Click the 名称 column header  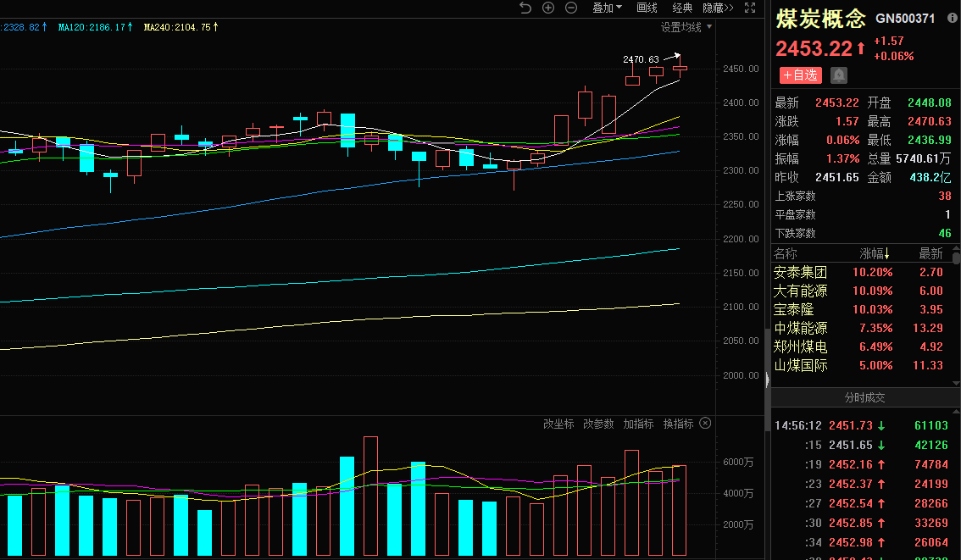[785, 253]
